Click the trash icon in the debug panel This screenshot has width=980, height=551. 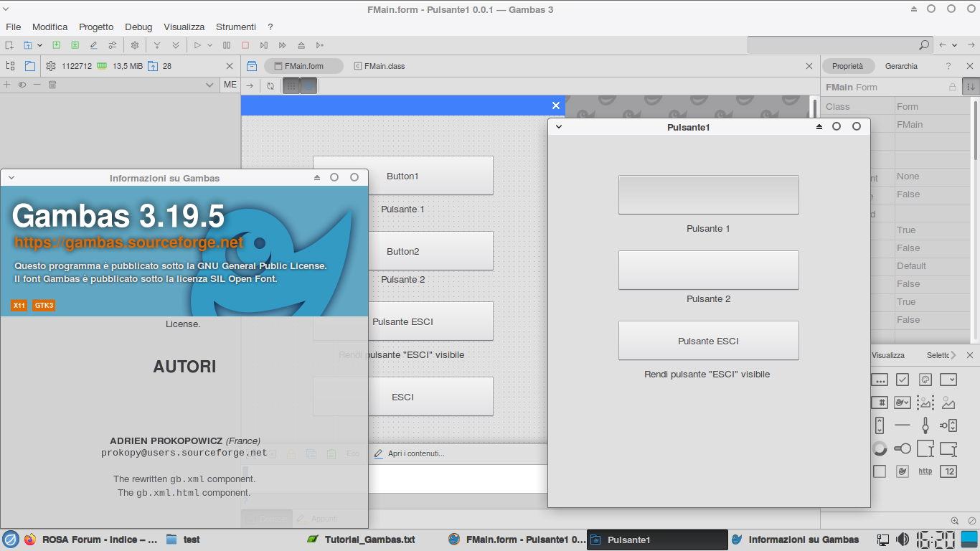click(x=52, y=85)
